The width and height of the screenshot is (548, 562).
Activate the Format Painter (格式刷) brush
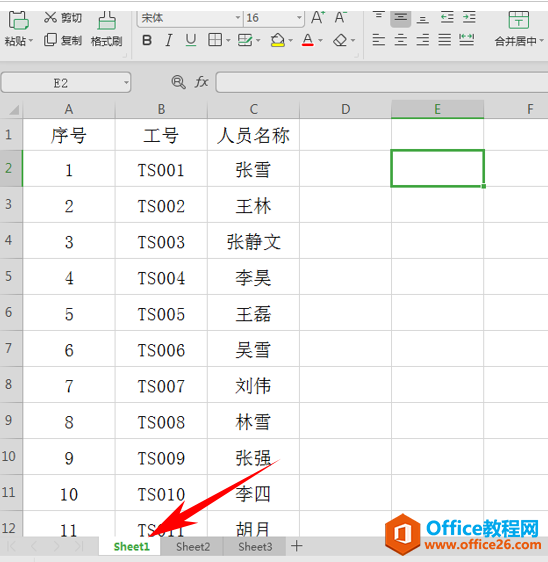(x=106, y=20)
